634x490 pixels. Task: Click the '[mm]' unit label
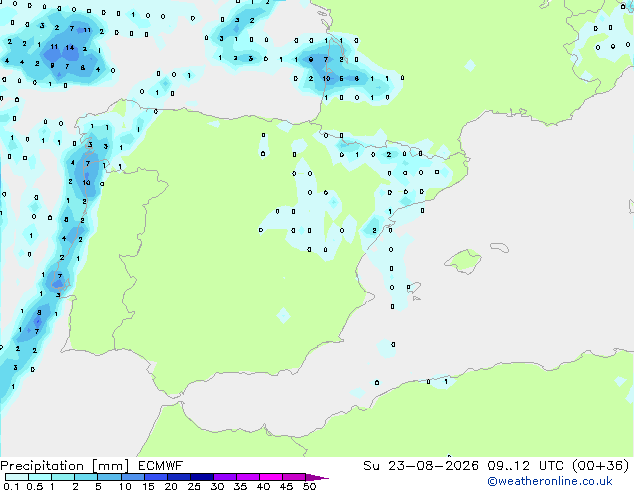(110, 466)
